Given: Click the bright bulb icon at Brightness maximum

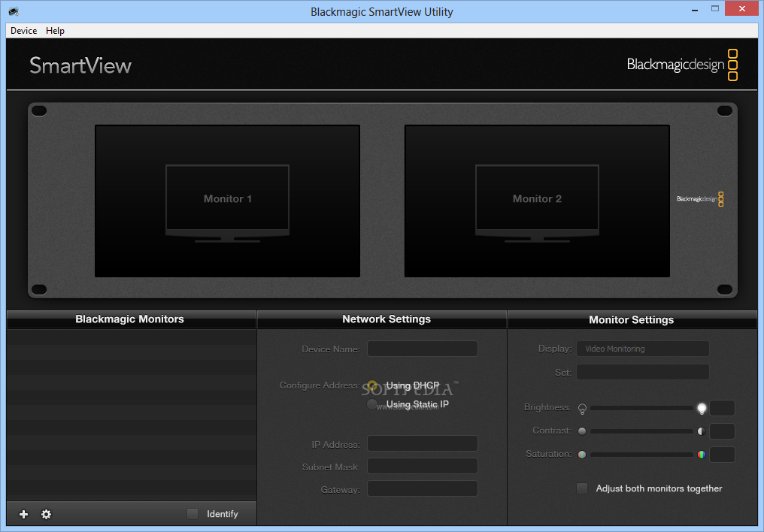Looking at the screenshot, I should click(702, 408).
